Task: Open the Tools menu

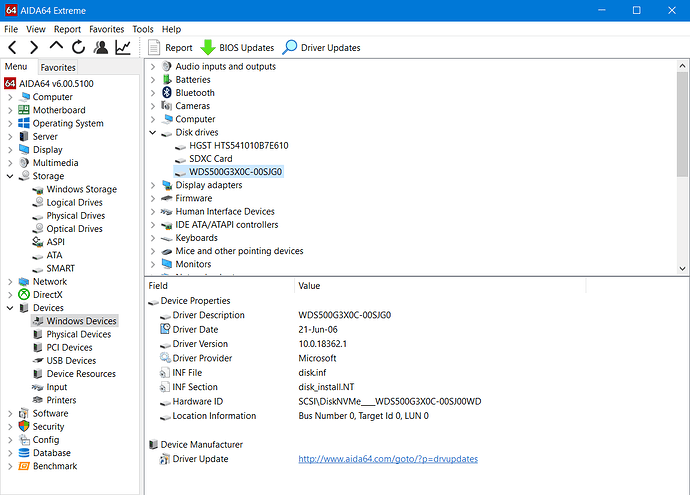Action: tap(143, 29)
